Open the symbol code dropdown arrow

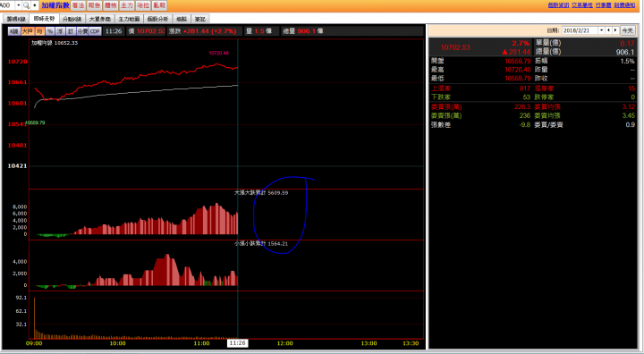tap(19, 5)
